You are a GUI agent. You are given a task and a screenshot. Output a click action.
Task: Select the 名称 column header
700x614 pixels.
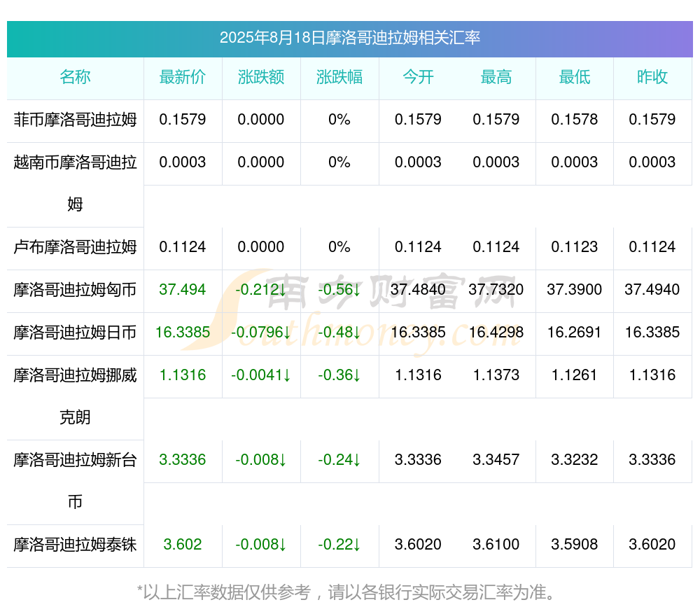[x=75, y=77]
